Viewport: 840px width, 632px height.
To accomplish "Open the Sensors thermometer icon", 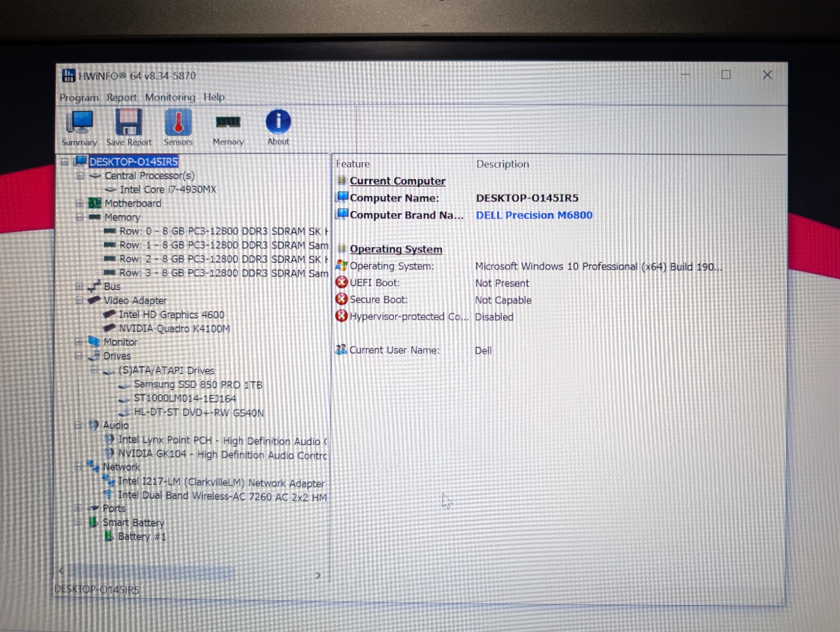I will 178,128.
